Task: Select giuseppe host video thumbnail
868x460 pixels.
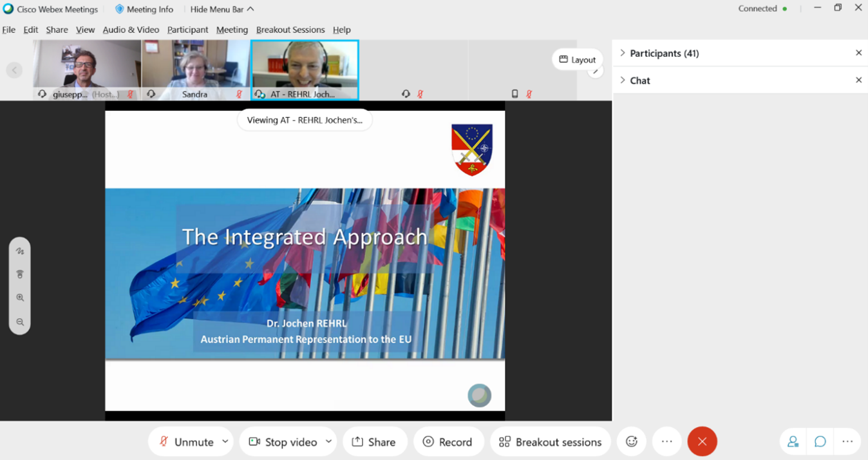Action: click(x=87, y=70)
